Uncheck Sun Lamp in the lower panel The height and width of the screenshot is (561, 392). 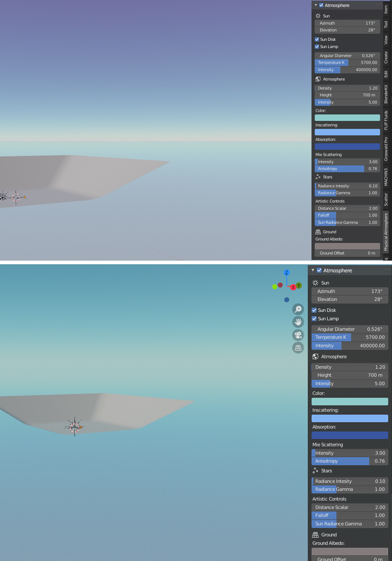[x=314, y=318]
